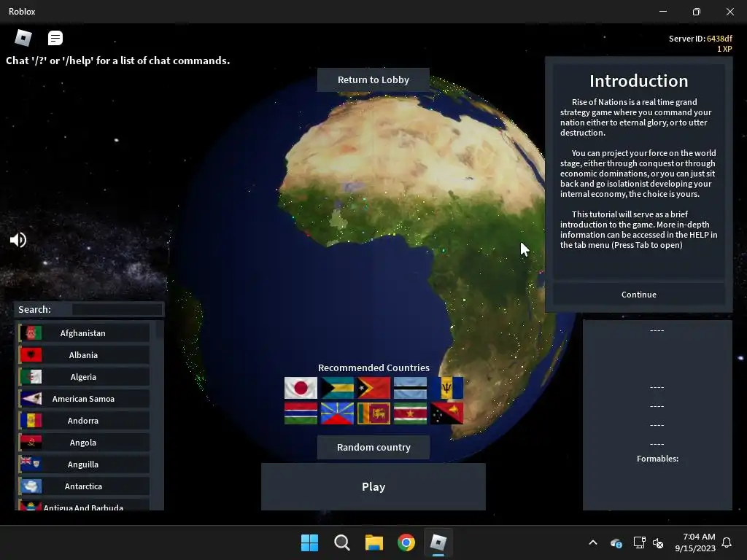Open Google Chrome from the taskbar
747x560 pixels.
[406, 542]
